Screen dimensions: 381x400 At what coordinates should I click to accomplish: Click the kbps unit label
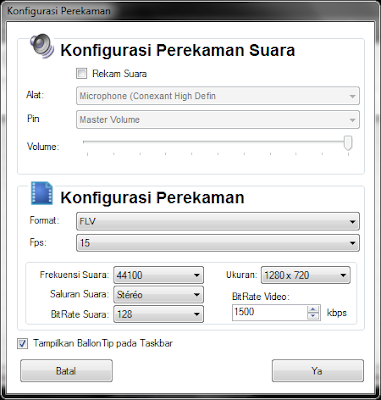tap(337, 313)
